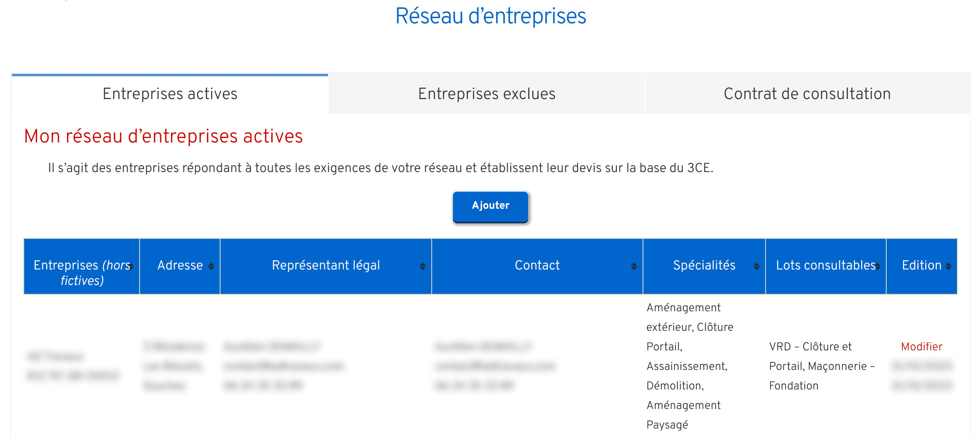Toggle the sort direction for Spécialités
The height and width of the screenshot is (438, 980).
(x=757, y=266)
